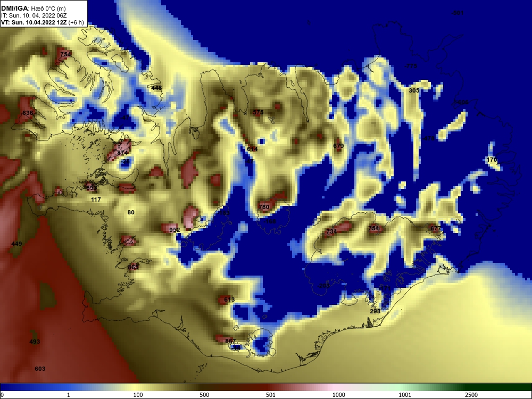
Task: Click the map value label '867'
Action: click(230, 341)
